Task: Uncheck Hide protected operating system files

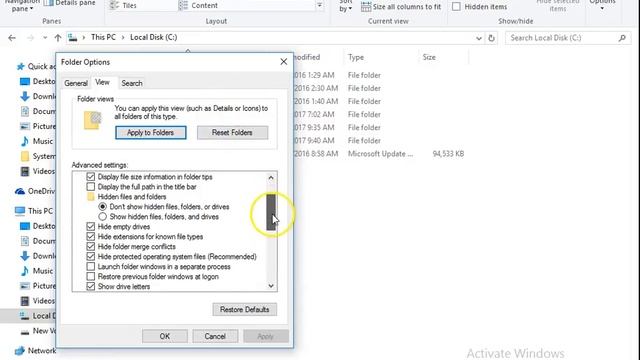Action: tap(91, 257)
